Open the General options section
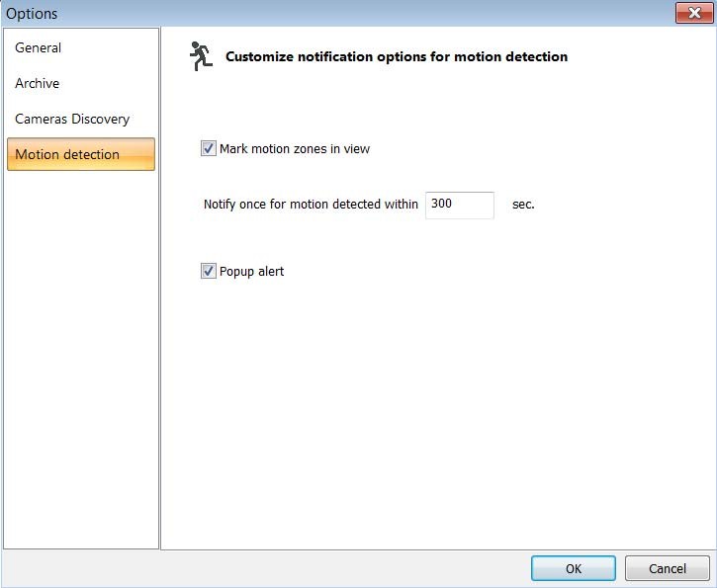The width and height of the screenshot is (717, 588). click(39, 47)
